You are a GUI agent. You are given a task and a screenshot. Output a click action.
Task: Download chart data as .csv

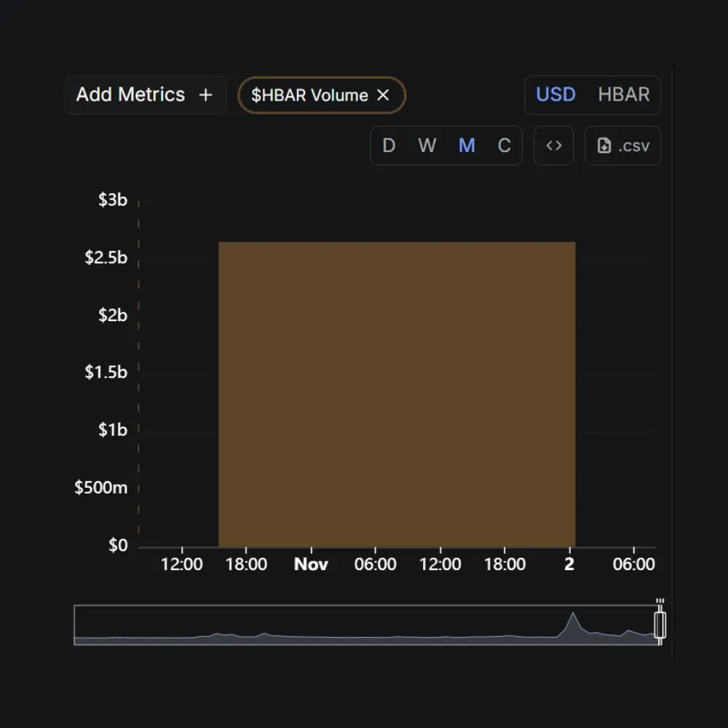click(622, 146)
